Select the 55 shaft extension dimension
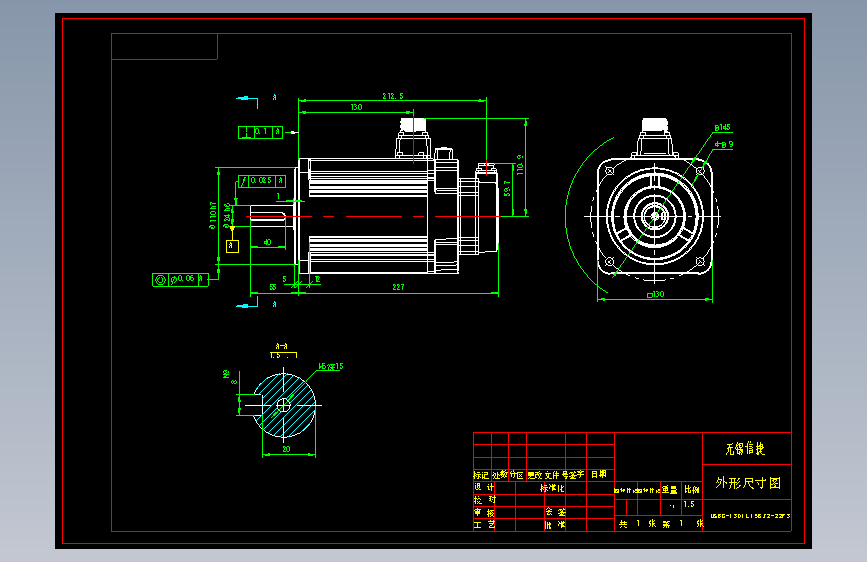Image resolution: width=867 pixels, height=562 pixels. pos(273,287)
